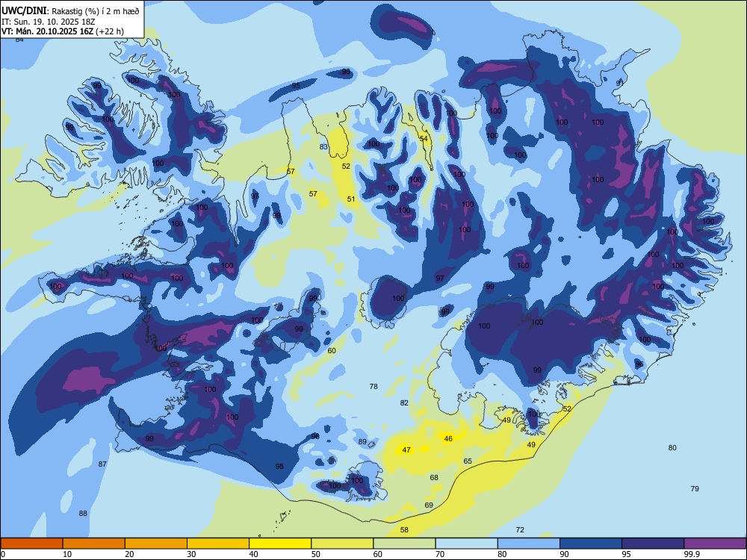Select the map humidity value 68
Viewport: 747px width, 560px height.
pos(434,478)
